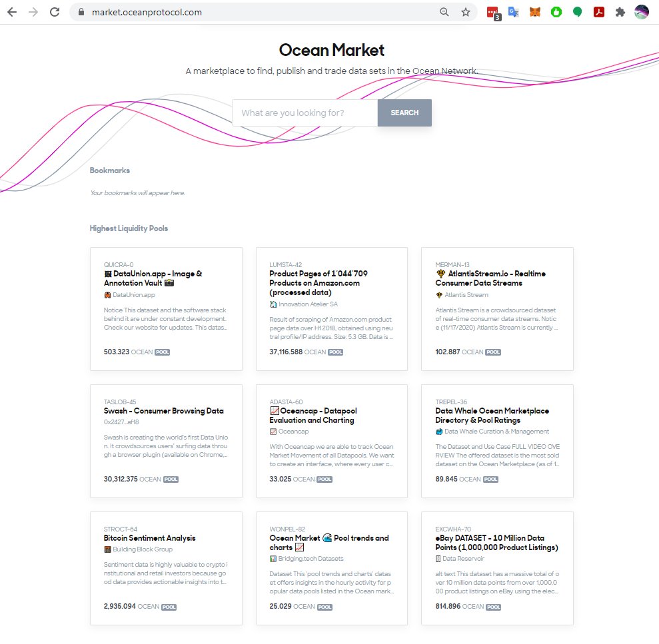This screenshot has height=644, width=659.
Task: Click the browser forward arrow
Action: point(33,12)
